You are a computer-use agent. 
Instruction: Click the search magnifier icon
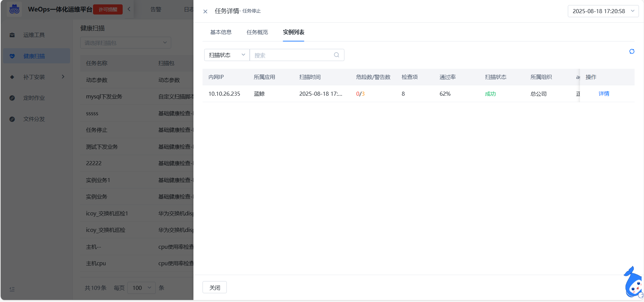pos(336,55)
